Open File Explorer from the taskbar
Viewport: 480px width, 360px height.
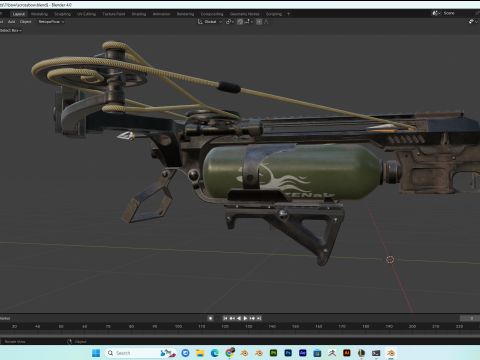(x=200, y=353)
